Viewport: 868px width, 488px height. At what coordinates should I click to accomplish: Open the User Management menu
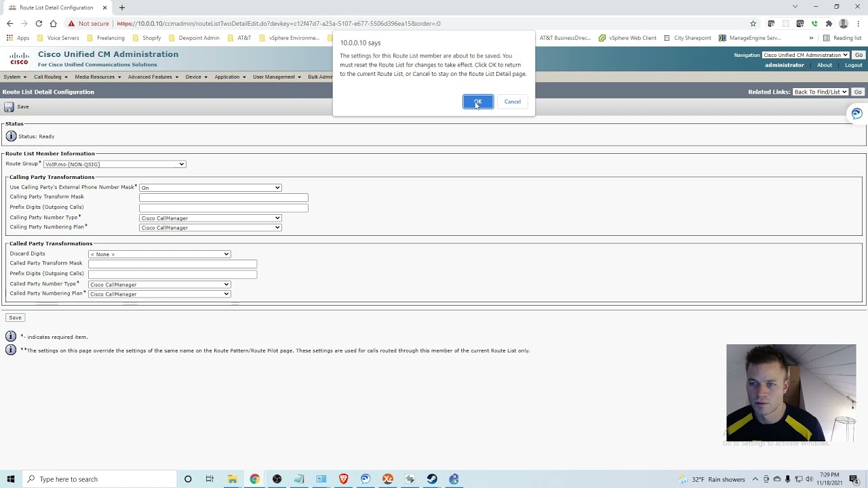coord(277,77)
